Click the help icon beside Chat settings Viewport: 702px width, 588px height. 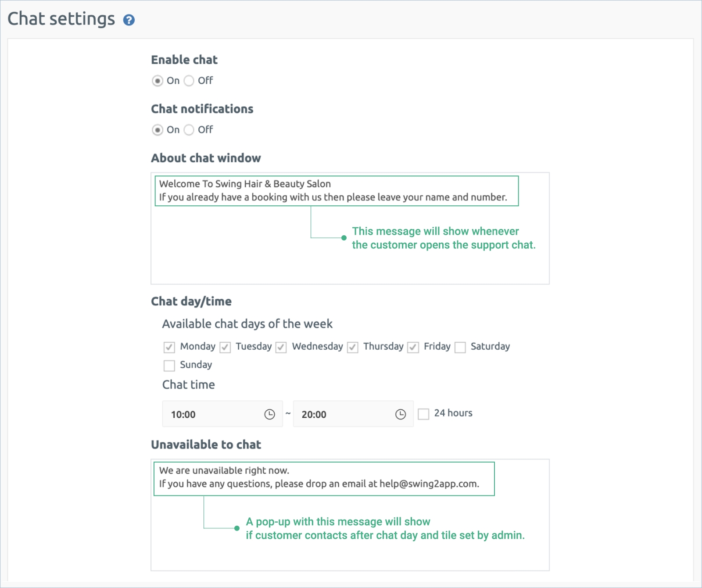(x=129, y=20)
